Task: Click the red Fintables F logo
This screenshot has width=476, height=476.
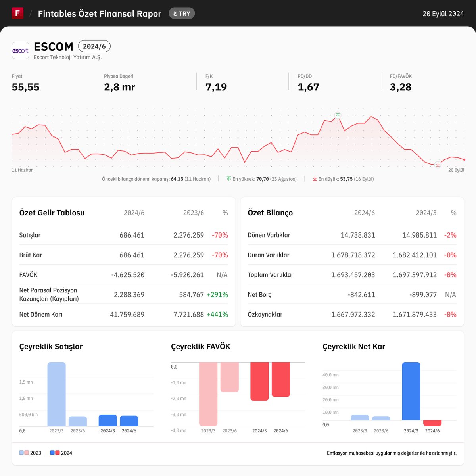Action: tap(17, 13)
